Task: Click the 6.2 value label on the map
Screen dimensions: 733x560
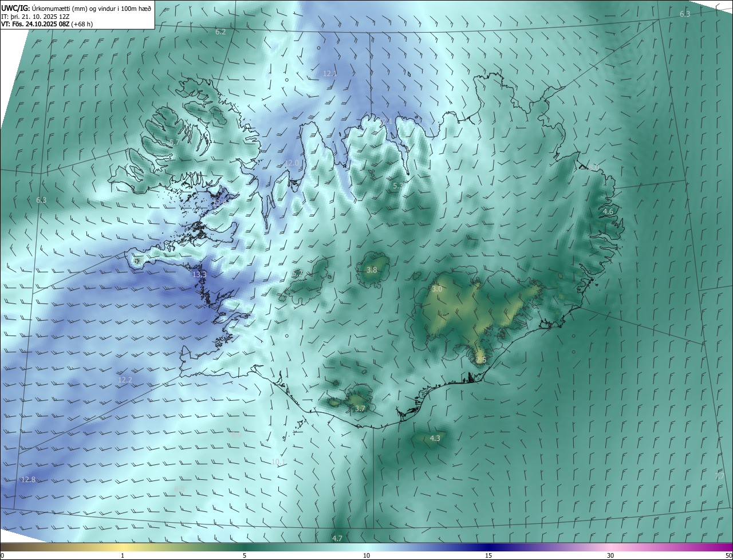Action: 220,31
